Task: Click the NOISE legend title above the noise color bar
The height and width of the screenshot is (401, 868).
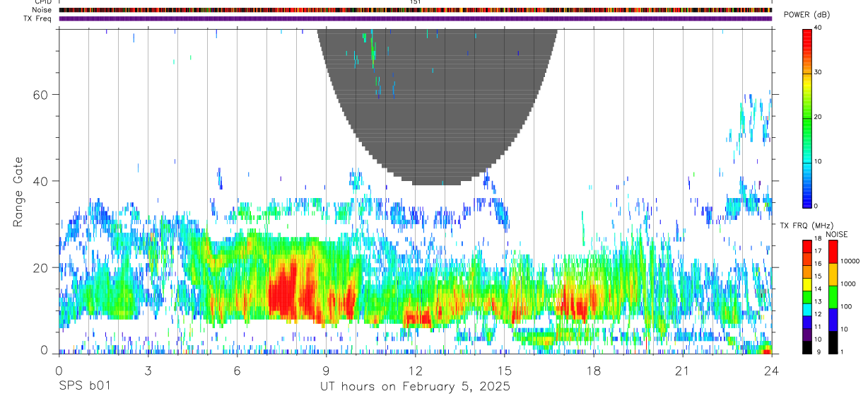Action: (x=836, y=235)
